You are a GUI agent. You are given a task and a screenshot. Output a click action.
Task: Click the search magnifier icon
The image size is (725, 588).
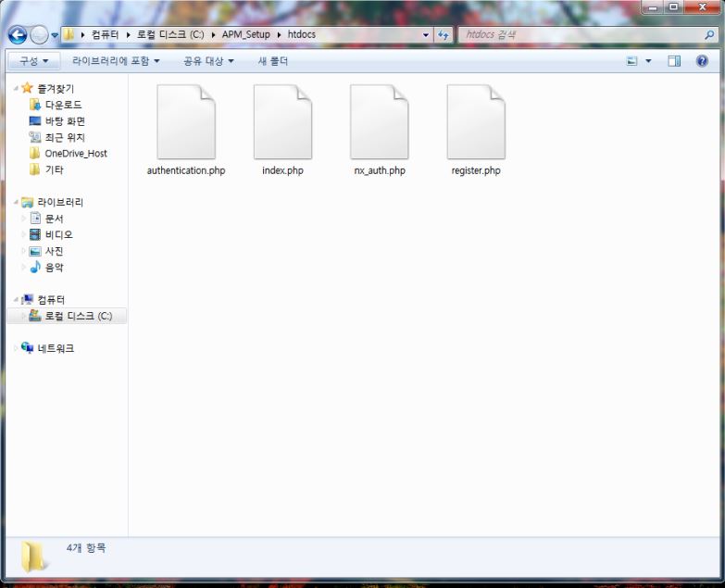tap(709, 34)
